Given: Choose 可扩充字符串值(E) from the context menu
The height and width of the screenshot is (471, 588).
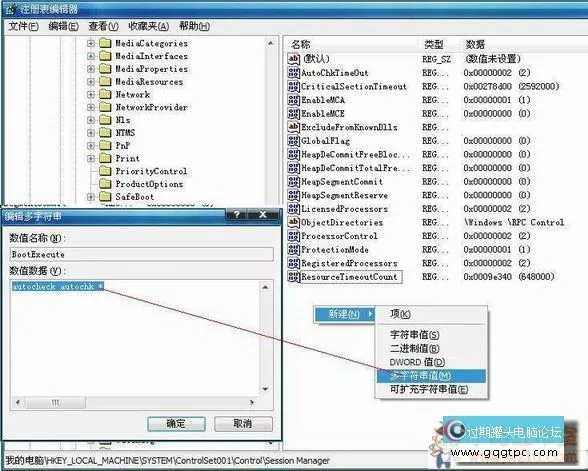Looking at the screenshot, I should 431,389.
